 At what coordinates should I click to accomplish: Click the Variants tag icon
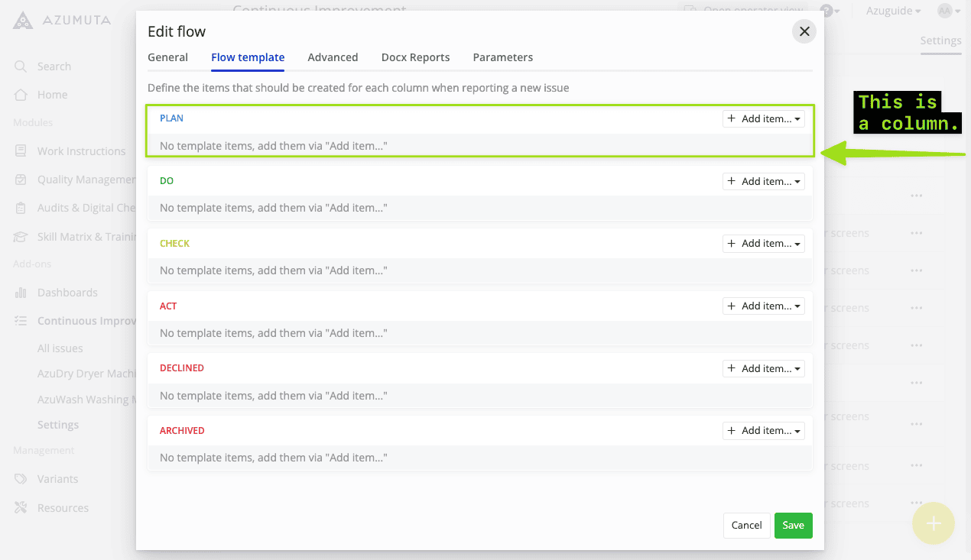tap(21, 479)
